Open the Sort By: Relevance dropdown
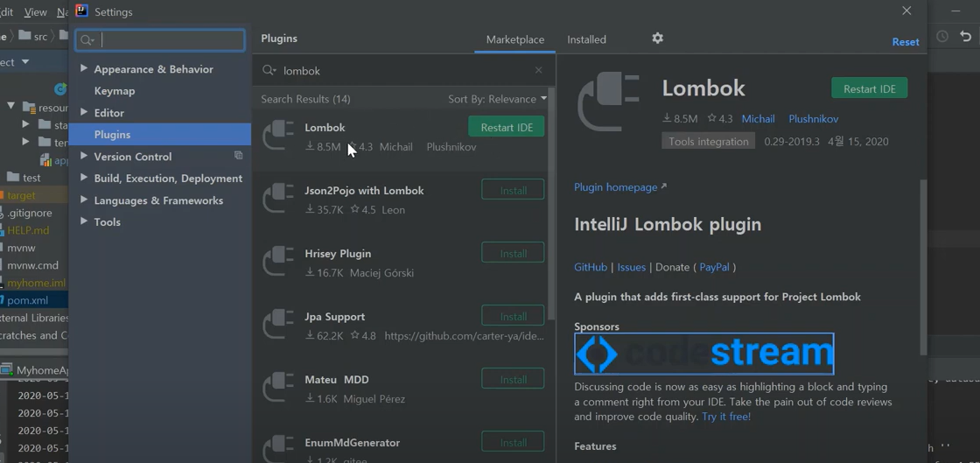Viewport: 980px width, 463px height. click(x=498, y=99)
